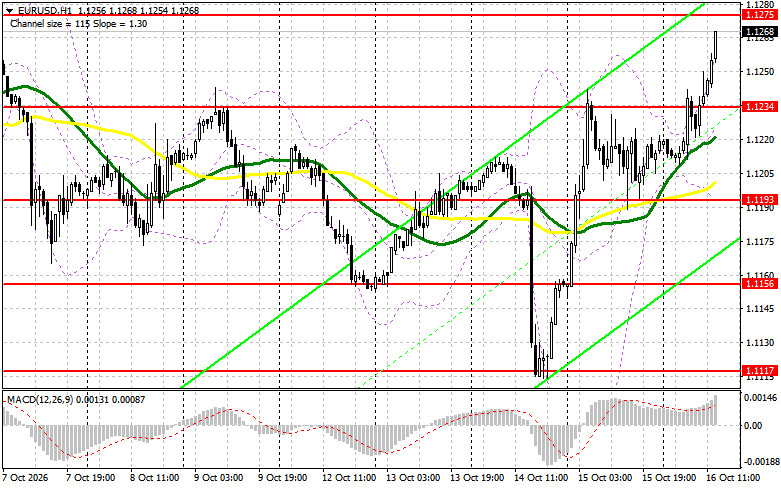Click the 1.1130 price scale value
Screen dimensions: 781x489
point(760,343)
